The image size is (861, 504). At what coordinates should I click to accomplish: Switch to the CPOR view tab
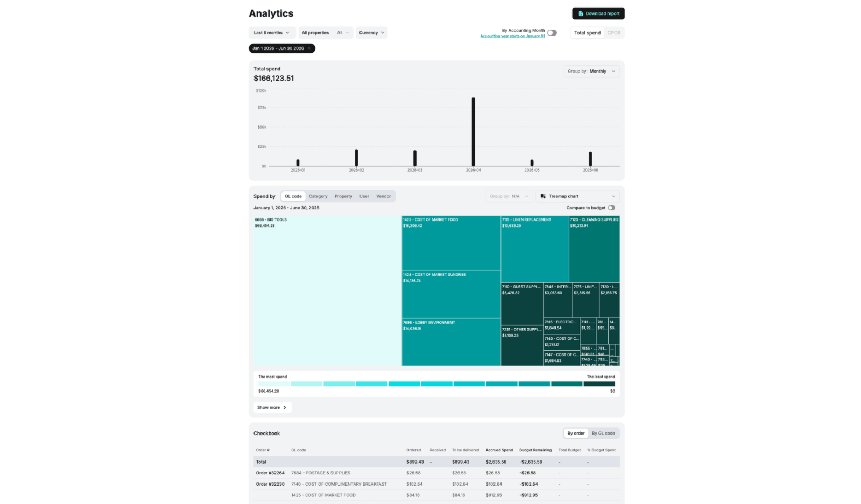coord(614,33)
